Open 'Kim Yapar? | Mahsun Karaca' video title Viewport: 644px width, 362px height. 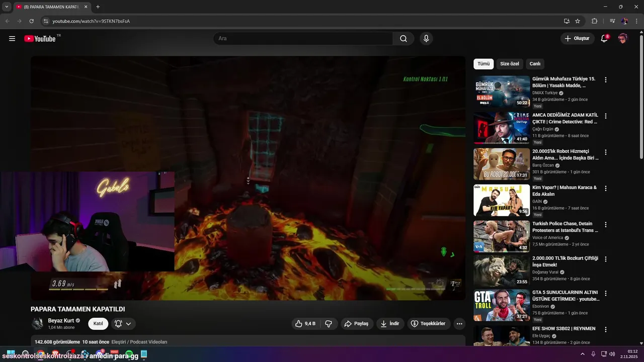[565, 191]
